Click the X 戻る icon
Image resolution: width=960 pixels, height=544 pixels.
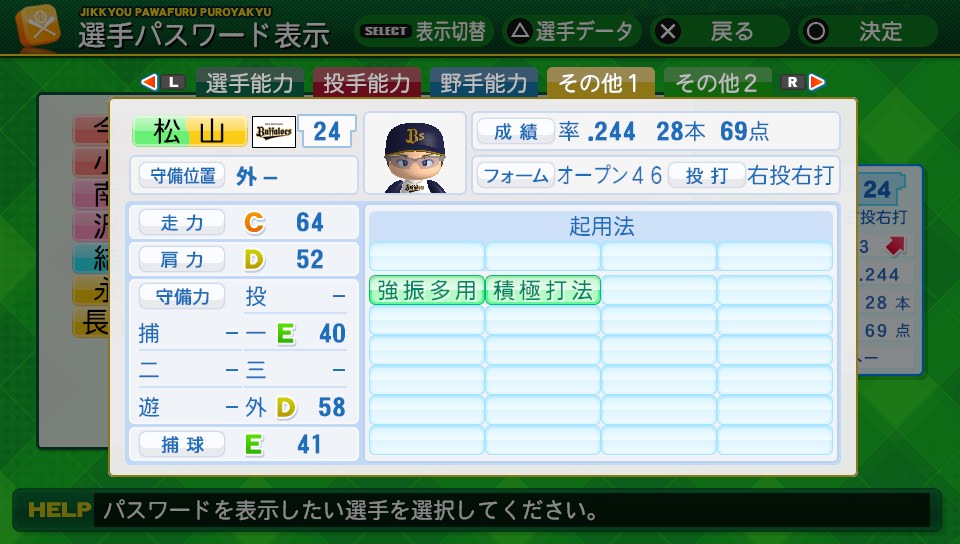(669, 31)
